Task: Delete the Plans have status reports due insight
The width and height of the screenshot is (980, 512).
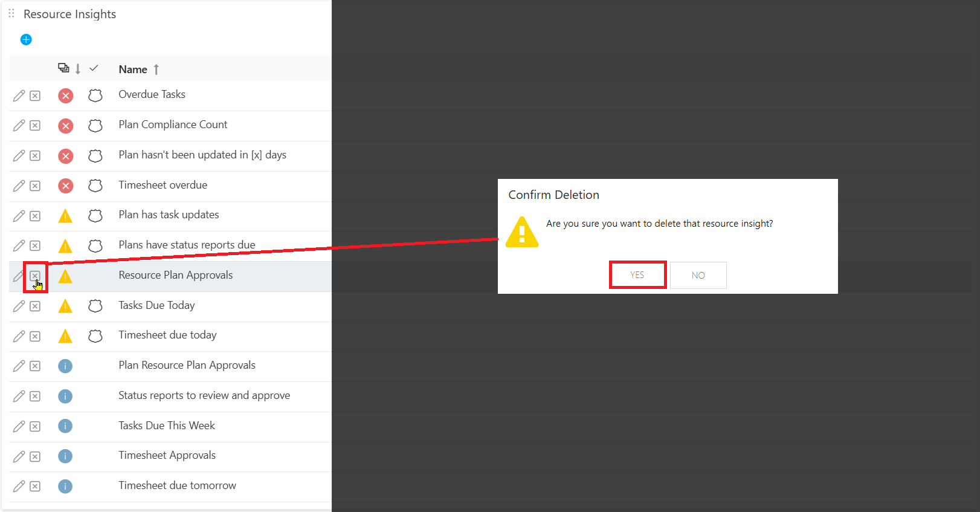Action: pos(35,245)
